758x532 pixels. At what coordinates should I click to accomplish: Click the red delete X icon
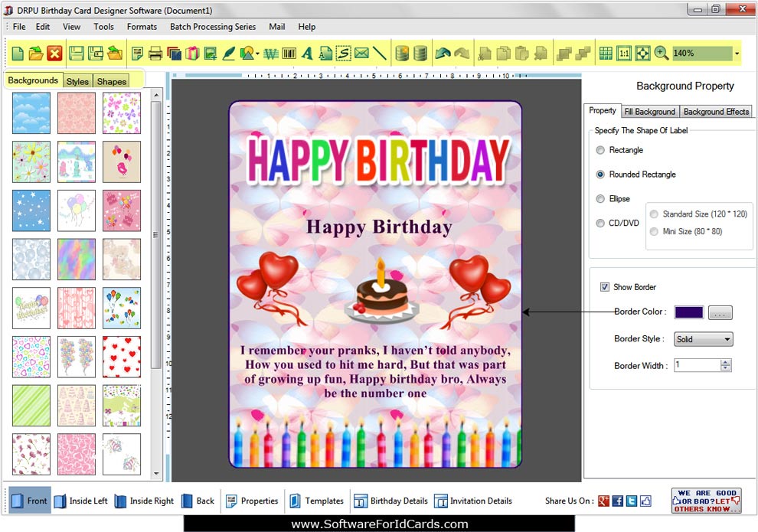[x=54, y=54]
